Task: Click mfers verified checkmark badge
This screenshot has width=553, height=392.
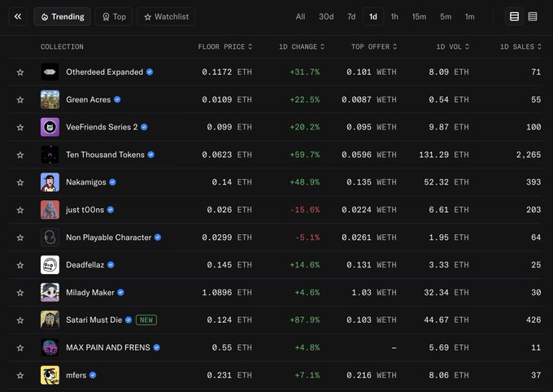Action: click(x=93, y=375)
